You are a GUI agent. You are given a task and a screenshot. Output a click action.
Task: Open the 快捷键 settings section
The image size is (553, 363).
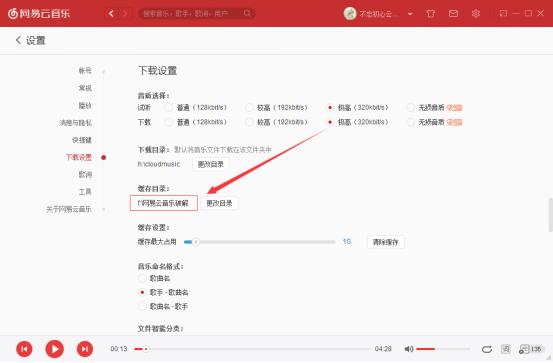click(x=82, y=140)
